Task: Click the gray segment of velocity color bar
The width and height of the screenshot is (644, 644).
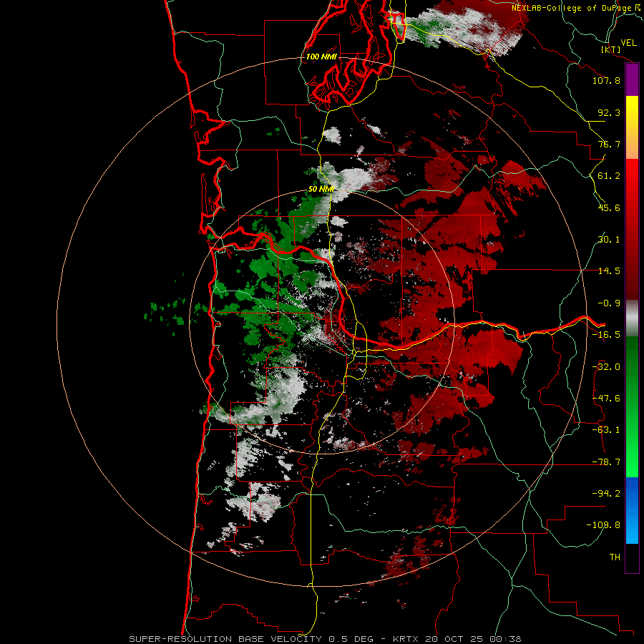Action: pos(632,318)
